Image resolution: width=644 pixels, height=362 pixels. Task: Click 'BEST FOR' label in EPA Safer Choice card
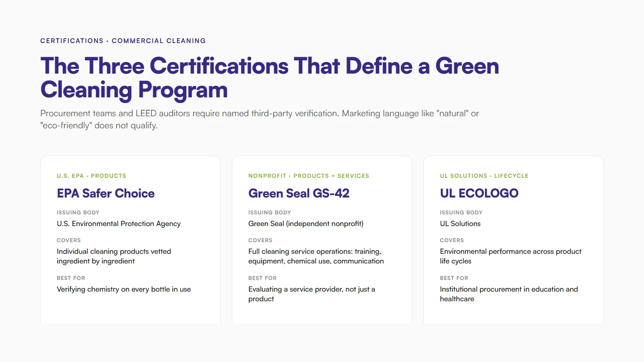(71, 278)
